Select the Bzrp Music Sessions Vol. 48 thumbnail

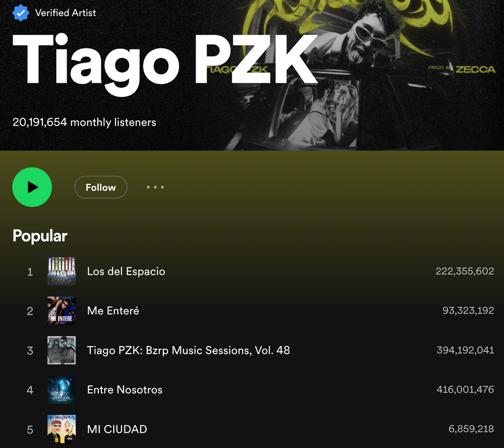(x=61, y=350)
